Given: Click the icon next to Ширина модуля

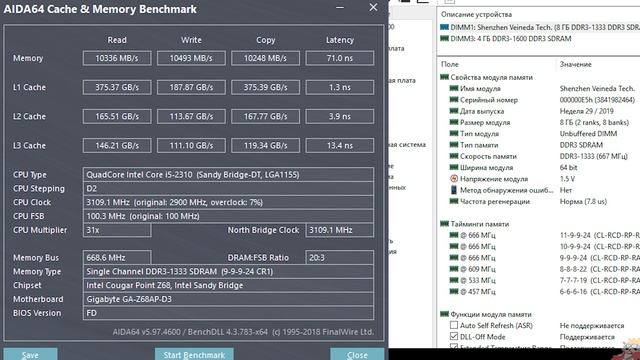Looking at the screenshot, I should (x=454, y=167).
